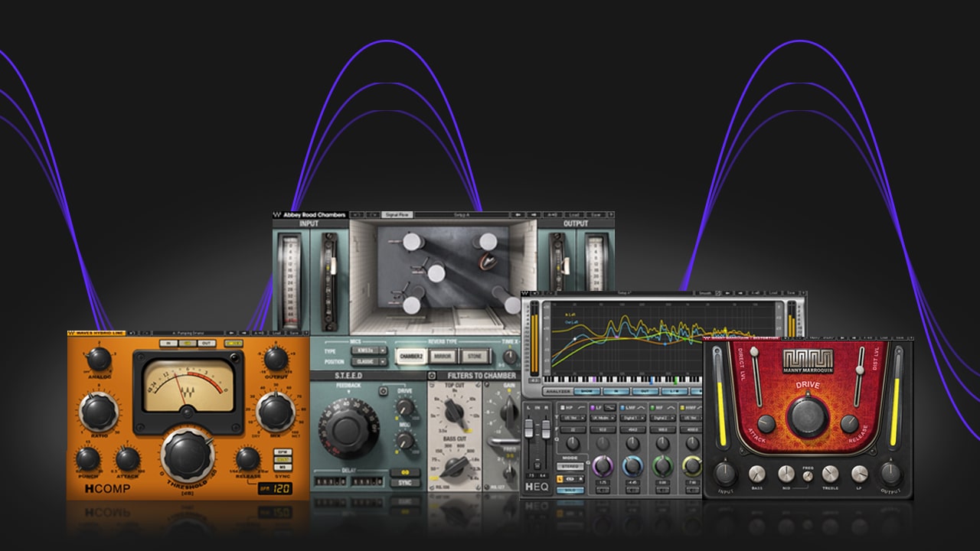The height and width of the screenshot is (551, 980).
Task: Click the Punch knob in H-Comp
Action: [87, 458]
